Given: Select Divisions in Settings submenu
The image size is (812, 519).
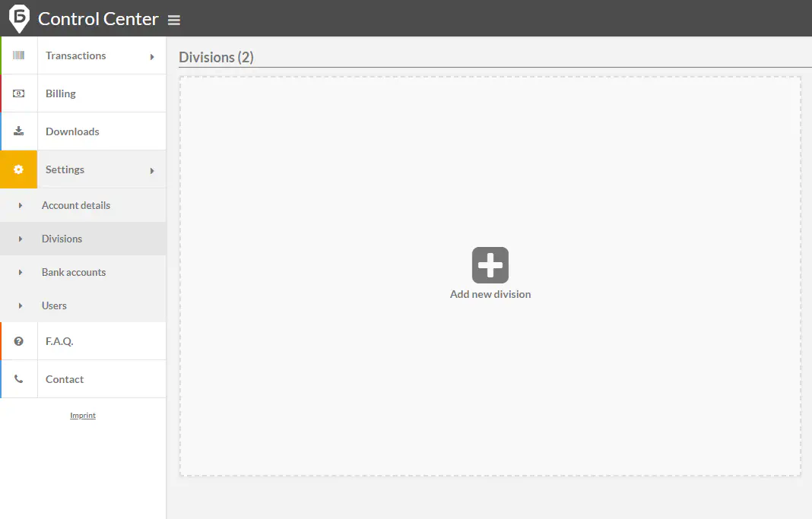Looking at the screenshot, I should 62,239.
